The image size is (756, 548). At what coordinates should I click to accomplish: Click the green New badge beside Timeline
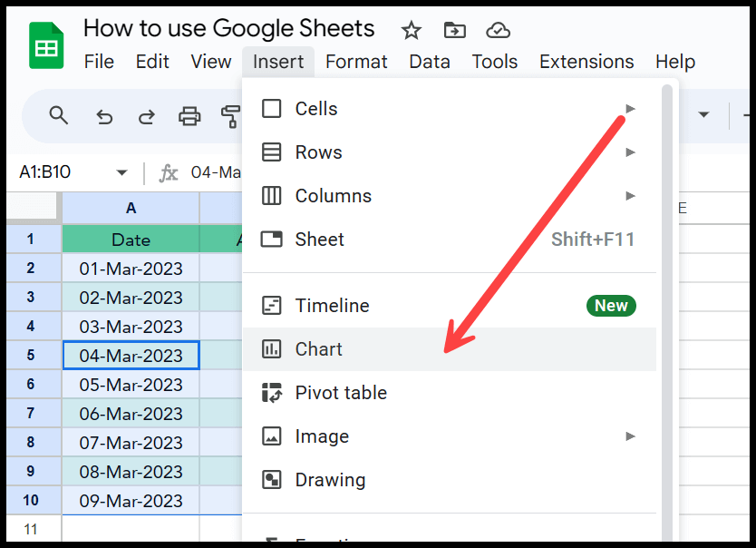click(611, 306)
